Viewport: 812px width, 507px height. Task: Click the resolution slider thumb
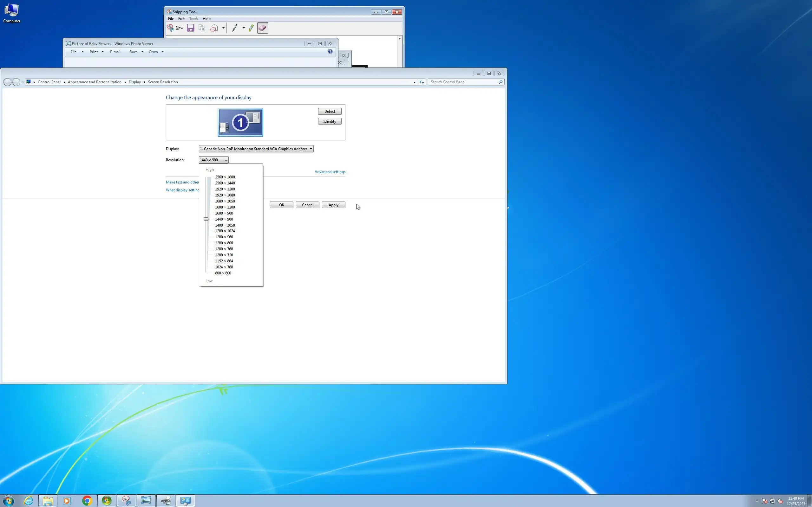click(206, 219)
